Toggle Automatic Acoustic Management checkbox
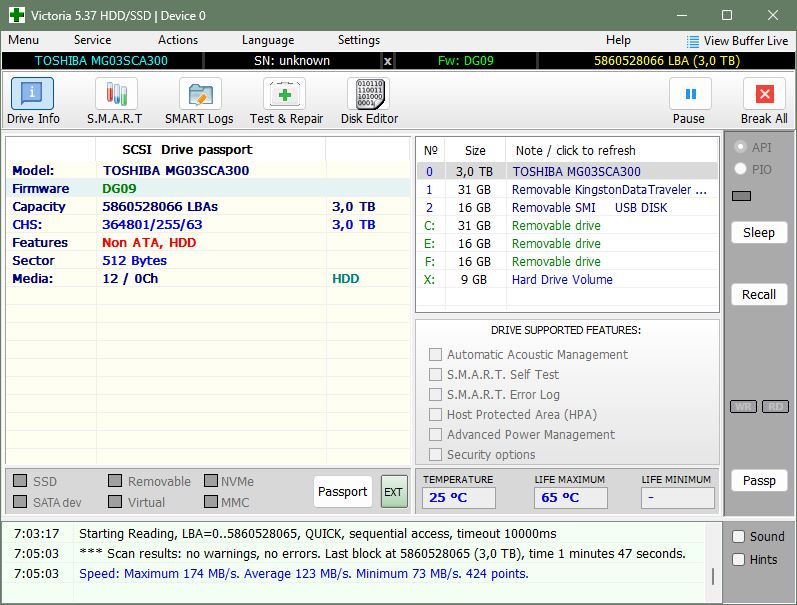797x605 pixels. click(x=435, y=354)
